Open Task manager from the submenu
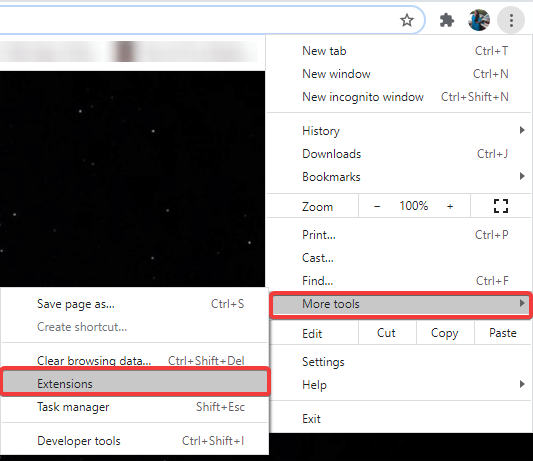 134,407
